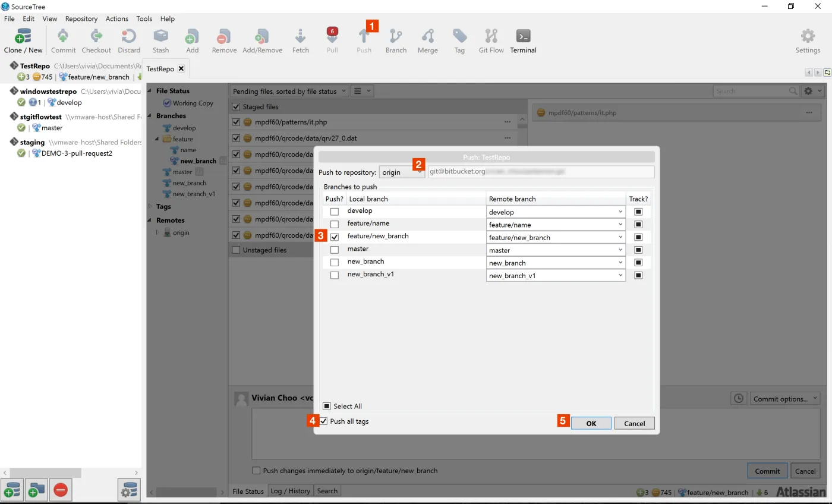Click OK in the Push dialog

(591, 423)
